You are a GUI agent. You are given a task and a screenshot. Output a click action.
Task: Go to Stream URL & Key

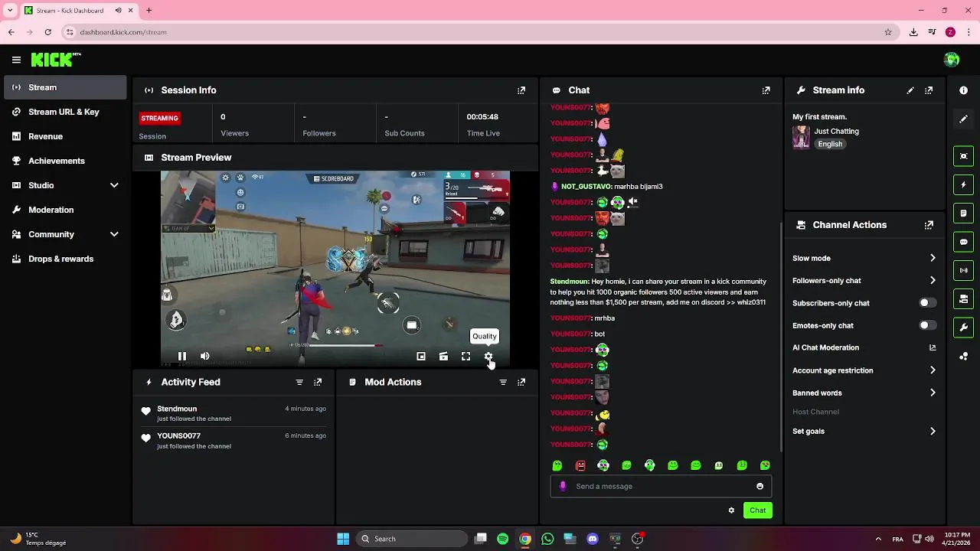click(65, 112)
